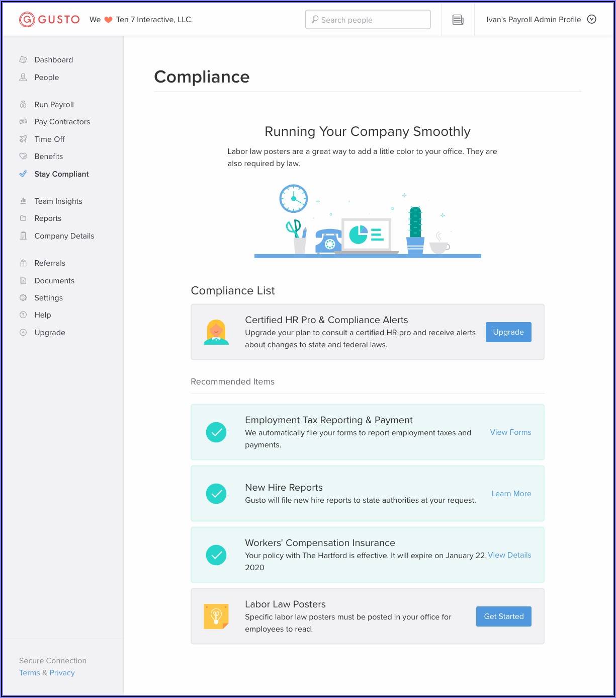
Task: Open the news feed icon in the header
Action: (458, 20)
